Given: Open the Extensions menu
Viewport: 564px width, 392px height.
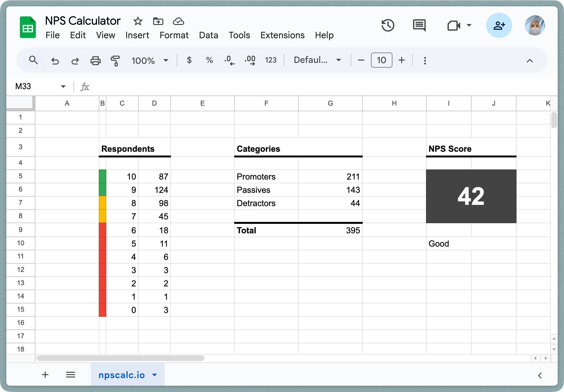Looking at the screenshot, I should [x=282, y=35].
